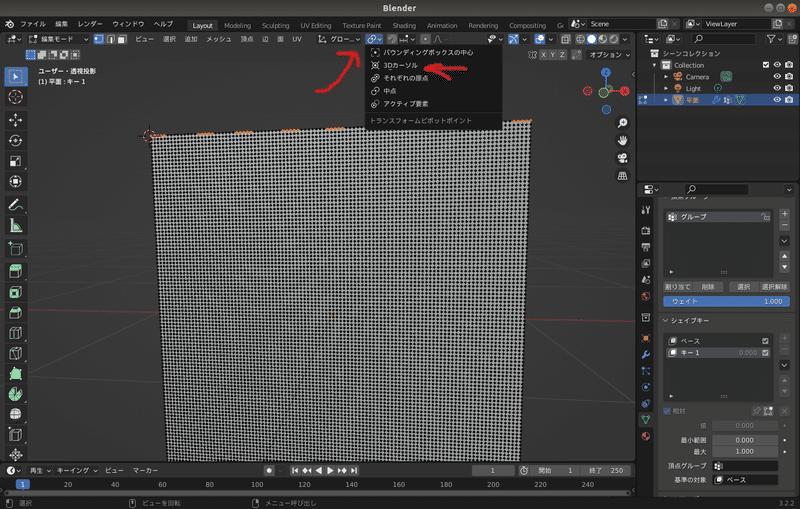Image resolution: width=800 pixels, height=509 pixels.
Task: Switch to edge select mode
Action: tap(110, 39)
